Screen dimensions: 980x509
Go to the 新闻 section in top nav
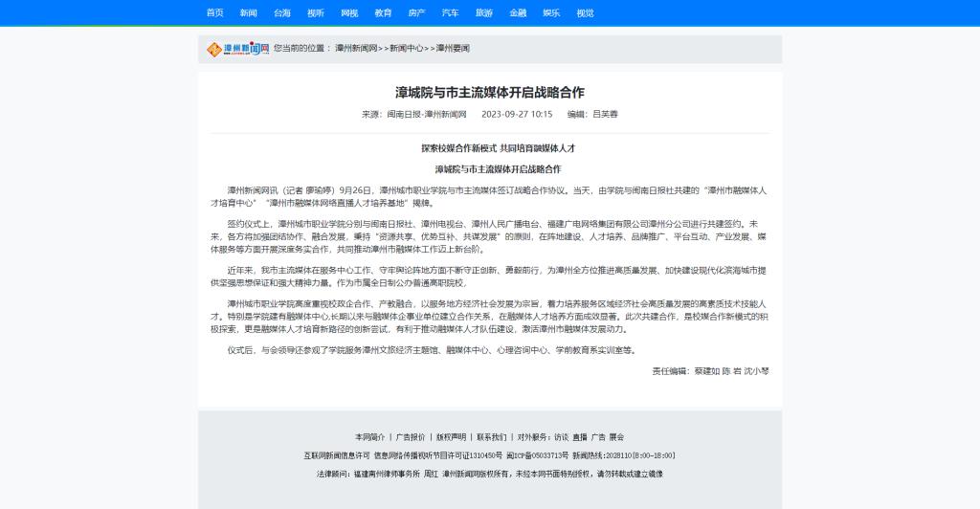click(x=249, y=13)
